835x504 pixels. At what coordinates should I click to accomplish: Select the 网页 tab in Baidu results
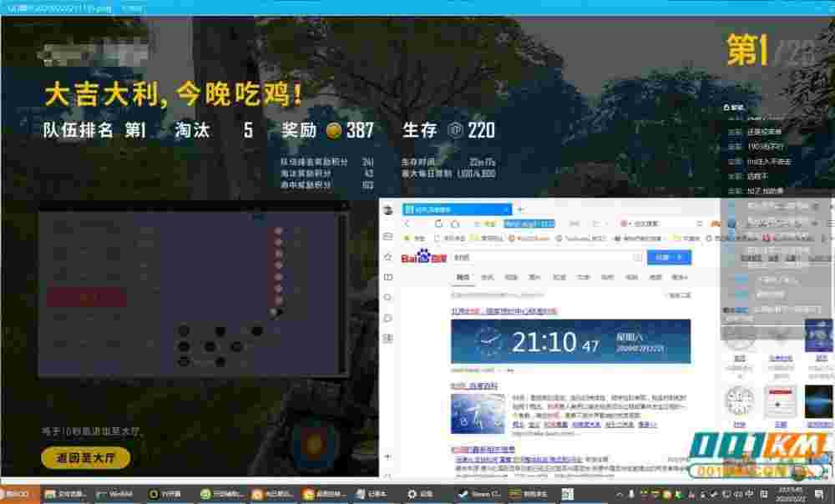[x=463, y=277]
